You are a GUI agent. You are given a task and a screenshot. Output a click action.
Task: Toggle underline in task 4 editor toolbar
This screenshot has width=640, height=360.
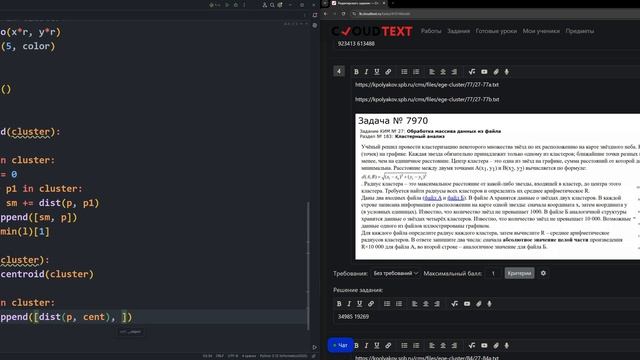pyautogui.click(x=377, y=72)
